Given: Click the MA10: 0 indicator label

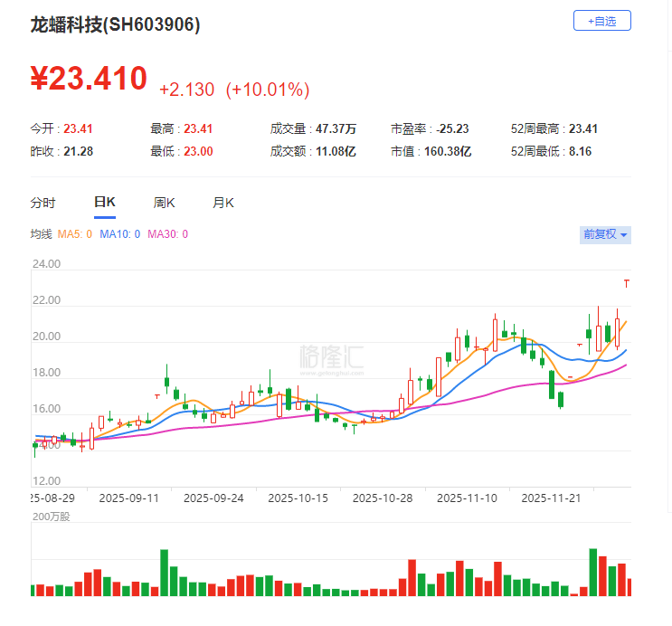Looking at the screenshot, I should (120, 234).
